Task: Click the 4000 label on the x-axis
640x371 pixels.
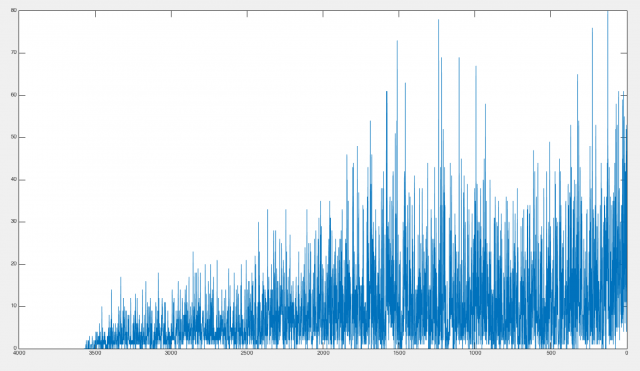Action: tap(19, 353)
